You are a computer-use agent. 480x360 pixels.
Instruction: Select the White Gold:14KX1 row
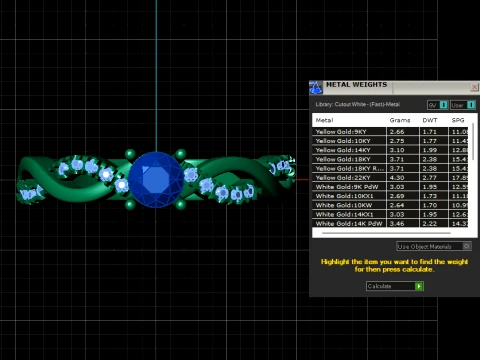[390, 214]
